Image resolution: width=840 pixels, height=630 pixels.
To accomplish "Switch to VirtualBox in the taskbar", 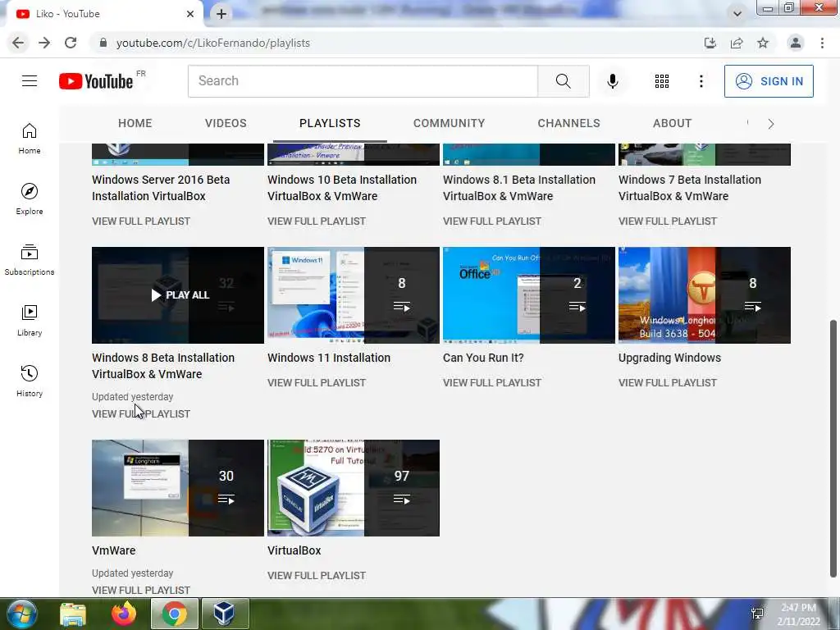I will 224,614.
